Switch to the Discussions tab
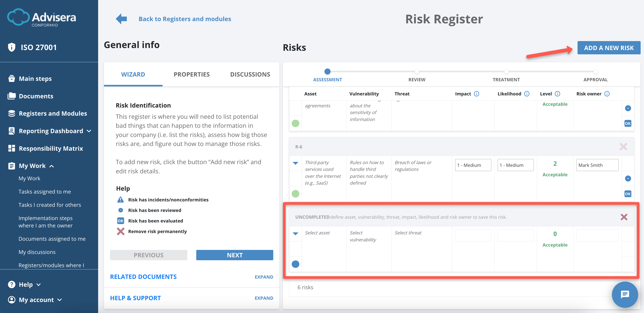This screenshot has width=644, height=313. click(250, 74)
